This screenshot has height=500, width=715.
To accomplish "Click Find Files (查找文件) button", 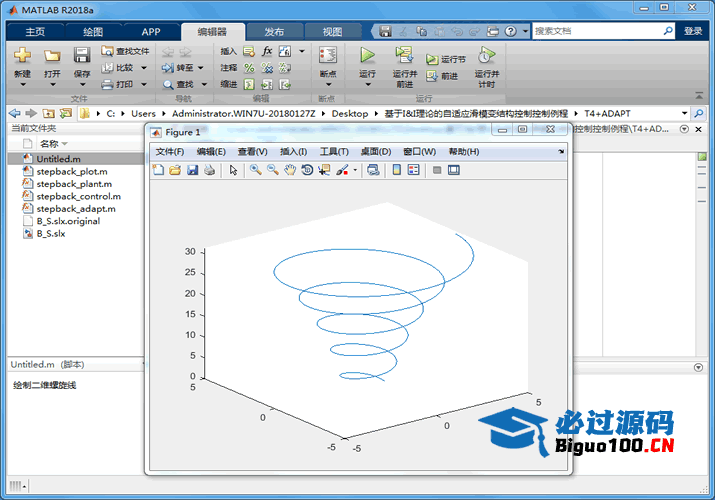I will 125,51.
